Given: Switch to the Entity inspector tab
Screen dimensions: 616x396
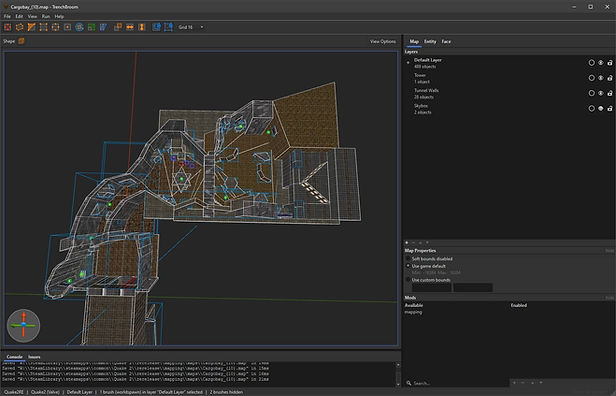Looking at the screenshot, I should (x=430, y=41).
